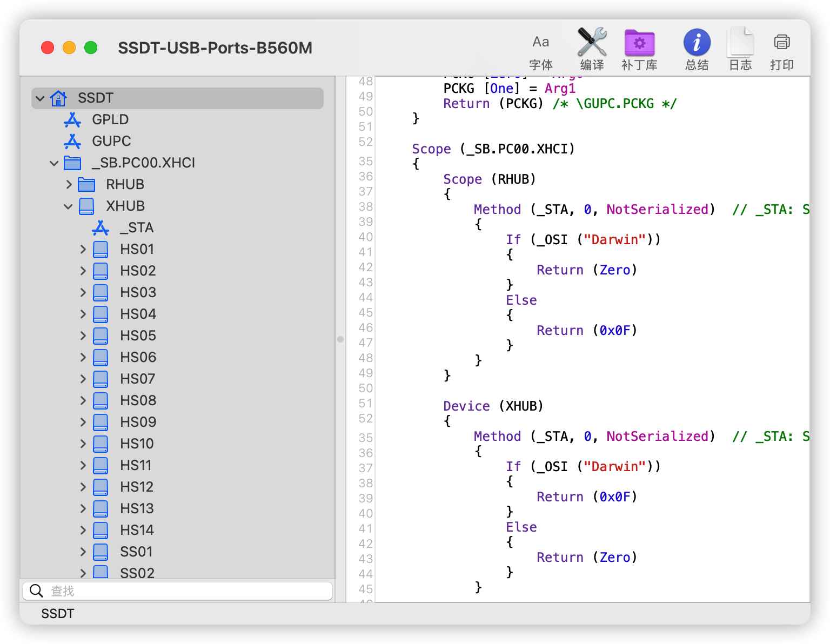The width and height of the screenshot is (830, 644).
Task: Click the _SB.PC00.XHCI folder icon
Action: tap(72, 163)
